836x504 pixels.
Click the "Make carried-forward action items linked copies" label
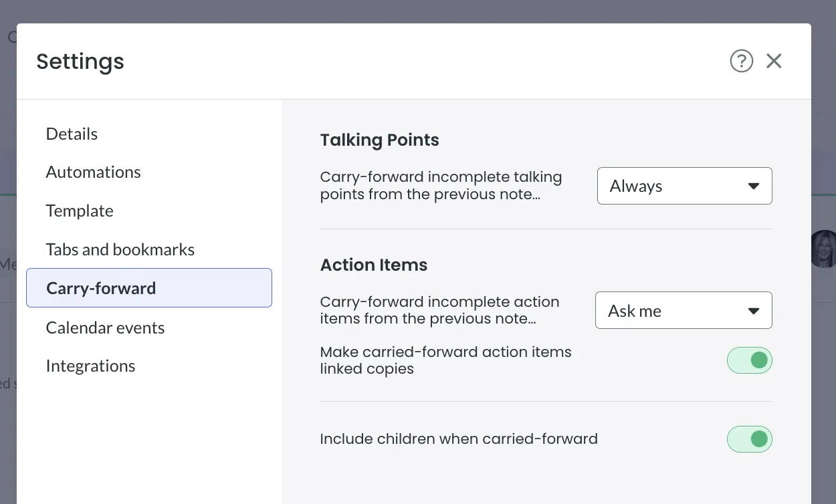point(445,360)
